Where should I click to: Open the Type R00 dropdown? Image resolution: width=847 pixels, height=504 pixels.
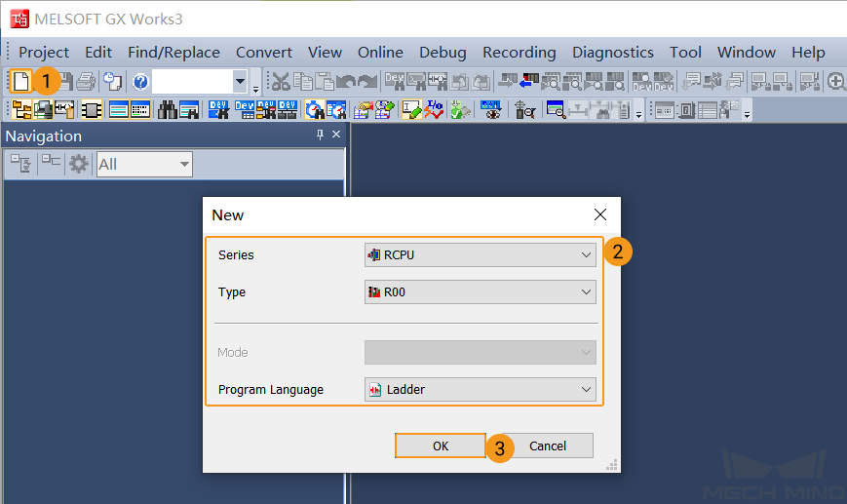[x=481, y=291]
